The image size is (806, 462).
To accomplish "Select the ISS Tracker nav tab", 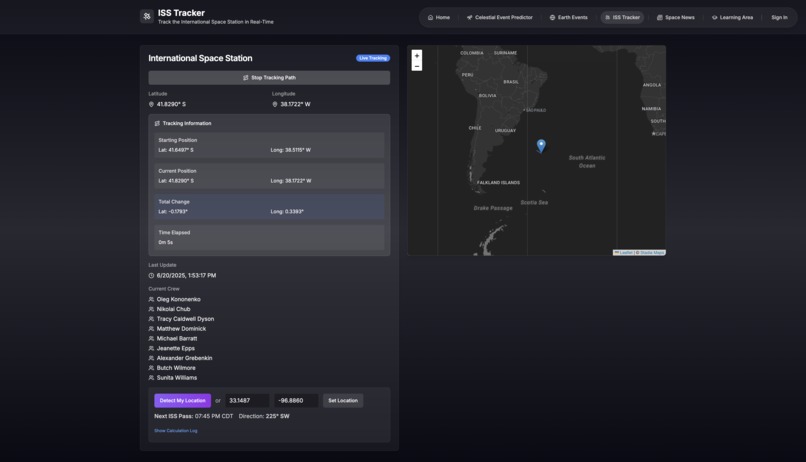I will (622, 17).
